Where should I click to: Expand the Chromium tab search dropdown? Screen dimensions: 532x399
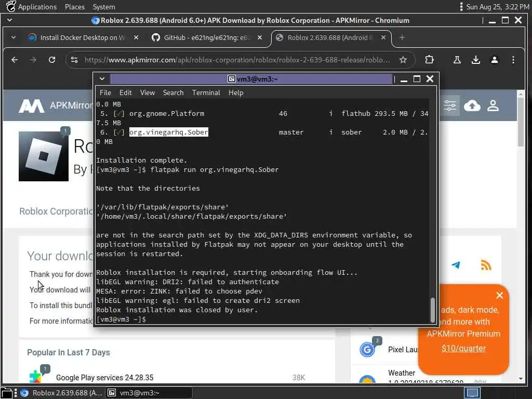tap(14, 37)
